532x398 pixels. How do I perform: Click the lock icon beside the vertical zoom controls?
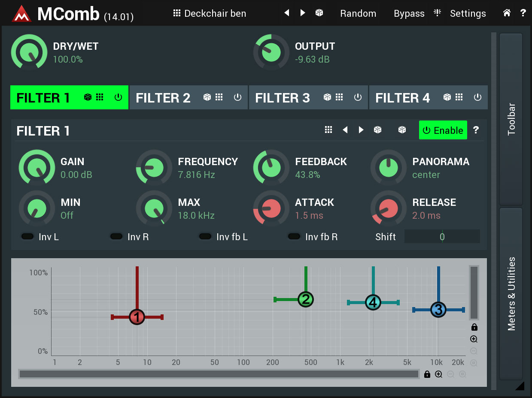click(x=474, y=327)
